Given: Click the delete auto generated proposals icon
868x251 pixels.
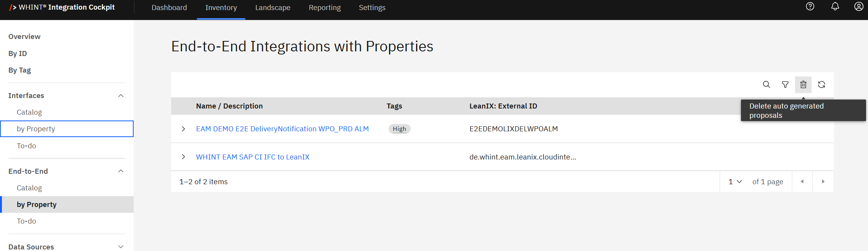Looking at the screenshot, I should pos(803,85).
